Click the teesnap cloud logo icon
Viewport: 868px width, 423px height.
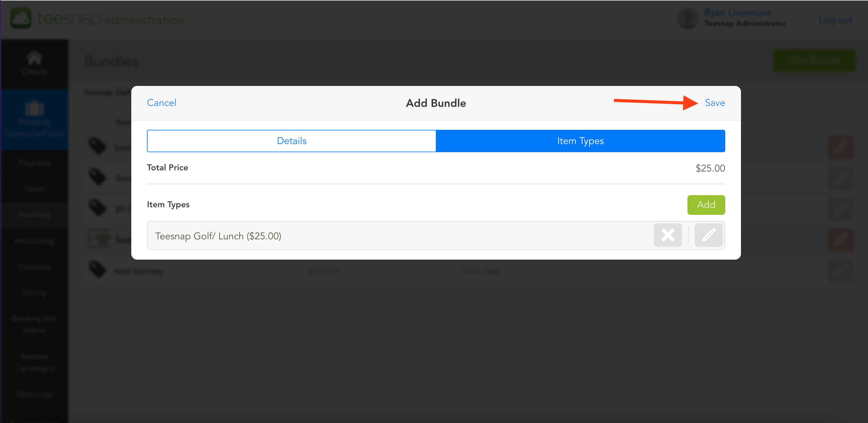point(21,18)
